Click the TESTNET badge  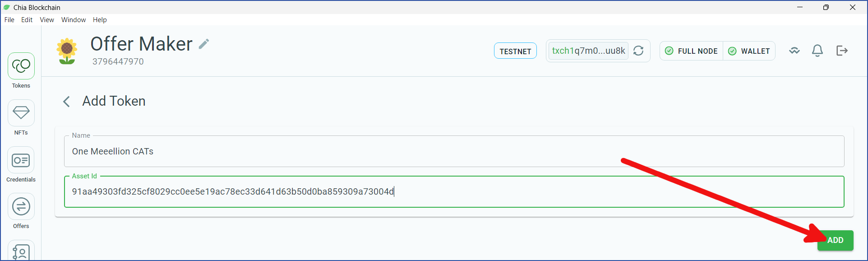coord(515,51)
